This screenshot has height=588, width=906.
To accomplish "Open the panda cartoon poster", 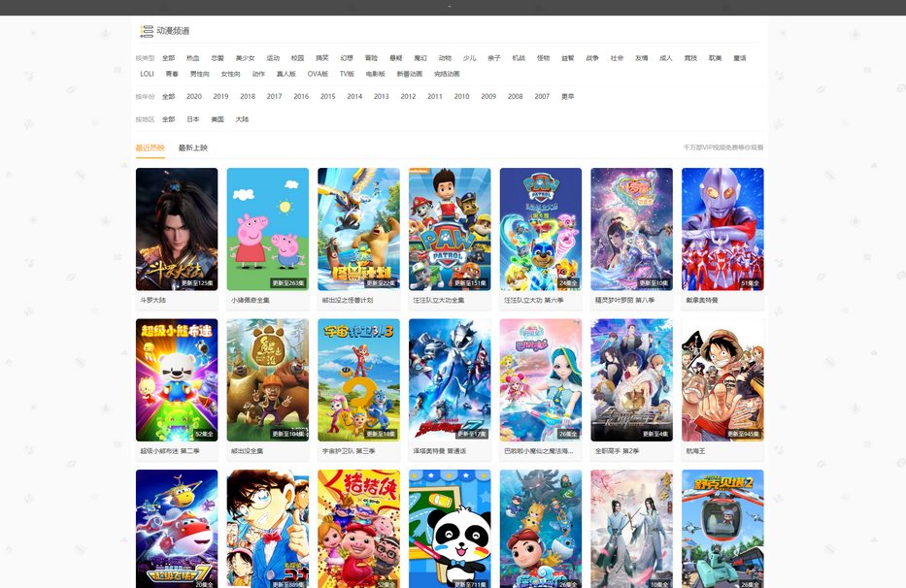I will (x=450, y=529).
